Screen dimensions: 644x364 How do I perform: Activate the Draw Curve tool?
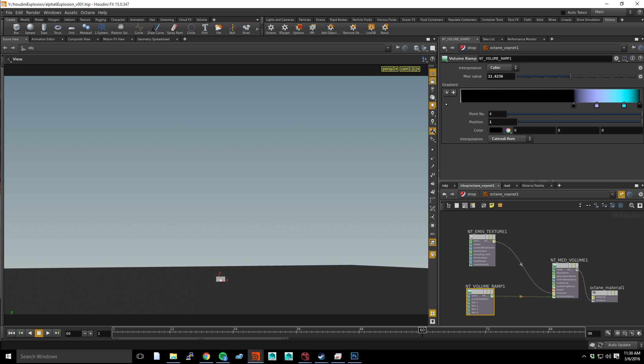(x=156, y=29)
